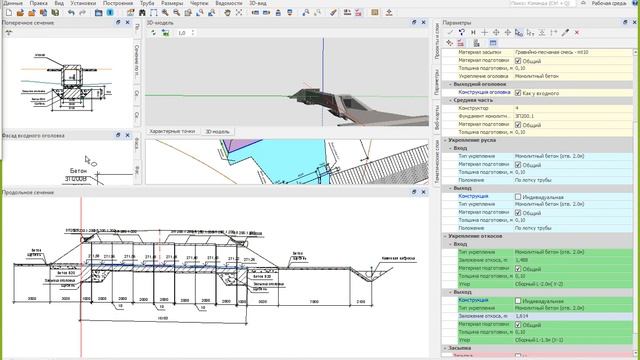The image size is (640, 360).
Task: Switch to the 3D модель tab
Action: (x=217, y=131)
